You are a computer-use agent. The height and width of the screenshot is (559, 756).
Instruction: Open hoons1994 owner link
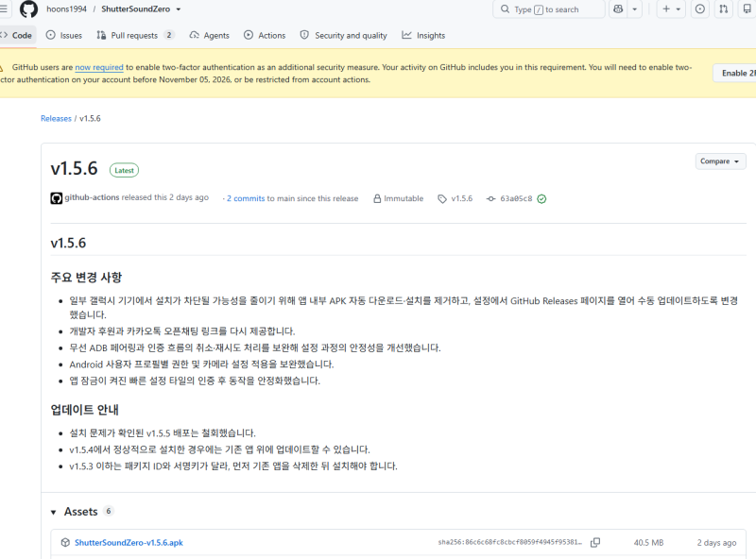pos(66,9)
